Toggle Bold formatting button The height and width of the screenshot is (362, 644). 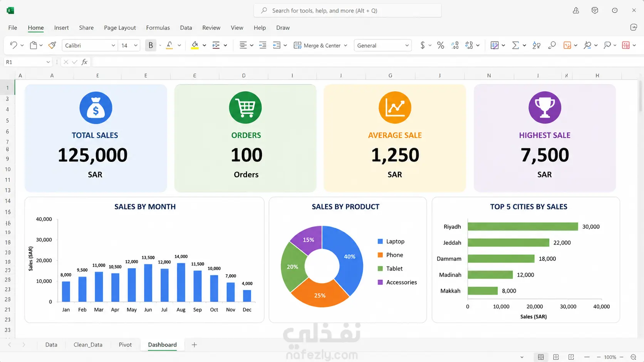pyautogui.click(x=151, y=45)
